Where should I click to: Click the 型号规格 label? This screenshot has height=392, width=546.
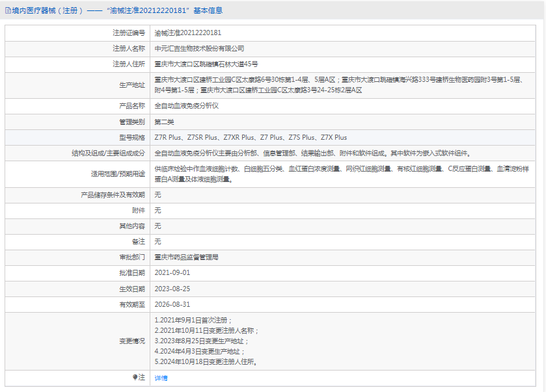point(132,137)
